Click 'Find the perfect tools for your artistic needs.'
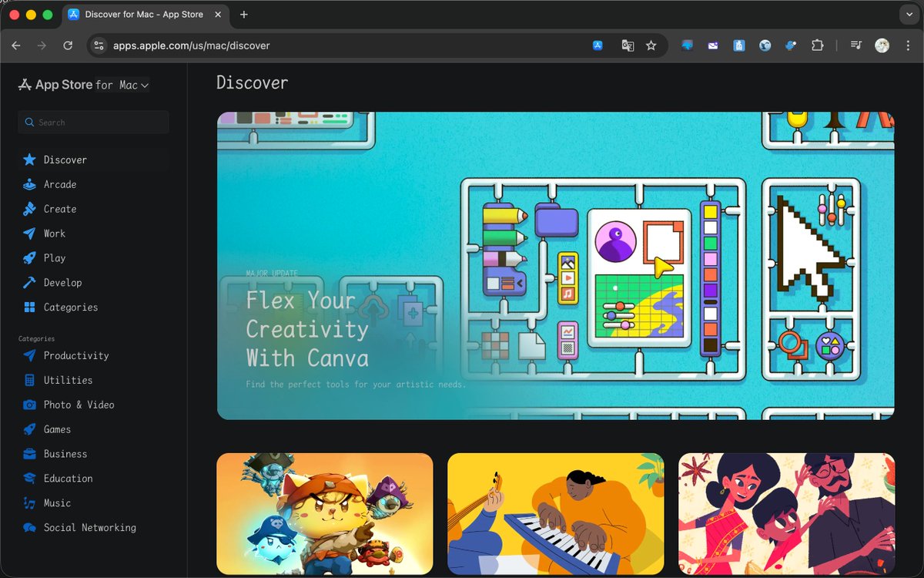This screenshot has height=578, width=924. (x=356, y=384)
